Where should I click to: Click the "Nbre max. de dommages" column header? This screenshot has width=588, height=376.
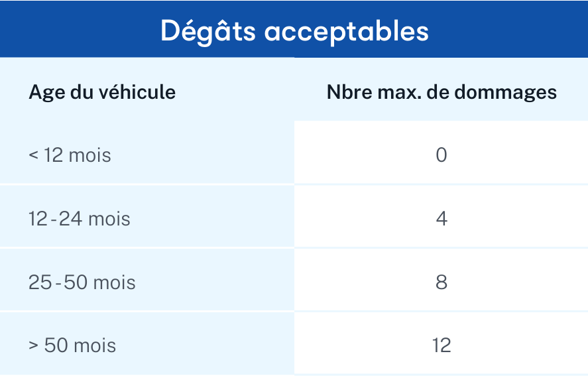pos(441,92)
